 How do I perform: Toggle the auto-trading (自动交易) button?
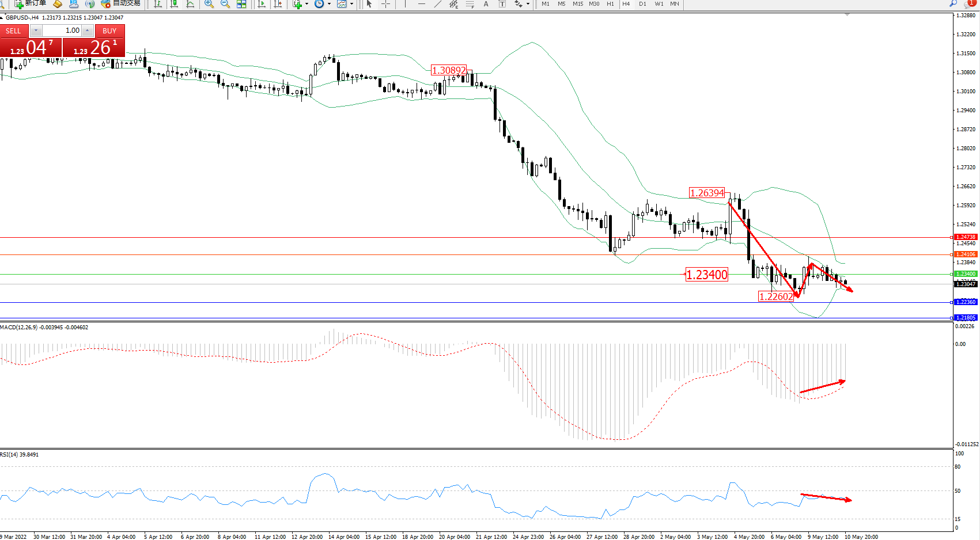tap(121, 3)
